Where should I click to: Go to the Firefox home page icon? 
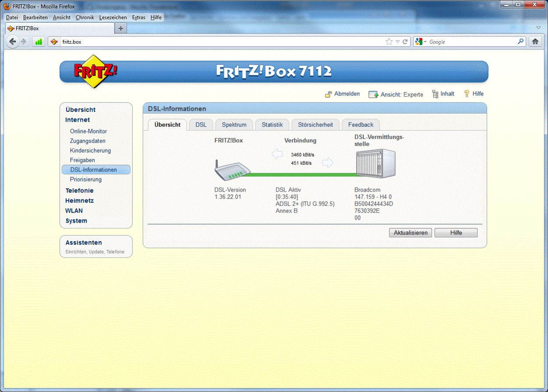click(x=535, y=42)
